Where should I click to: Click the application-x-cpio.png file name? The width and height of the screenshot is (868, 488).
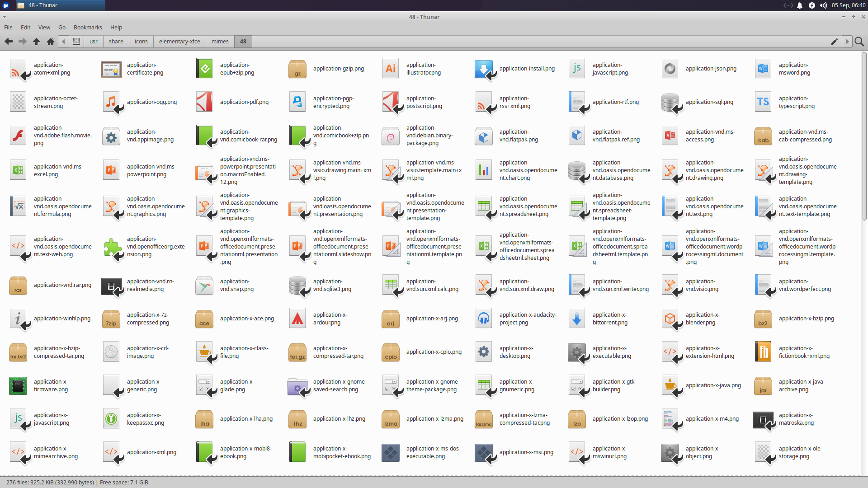pos(434,352)
